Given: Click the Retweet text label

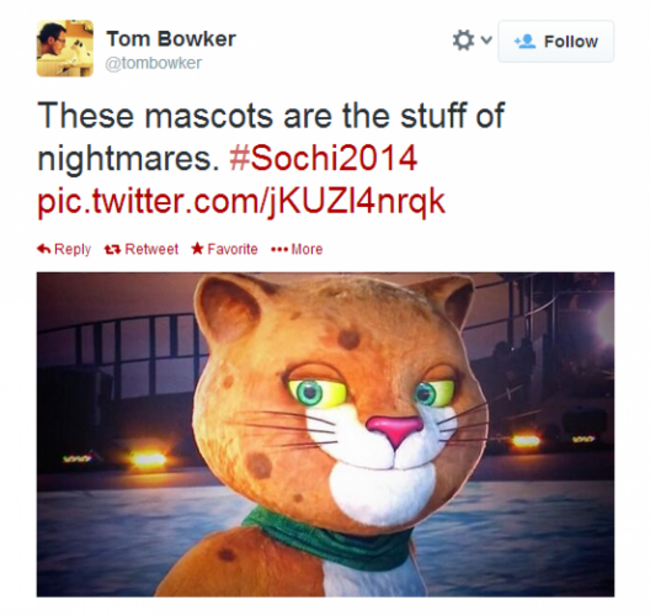Looking at the screenshot, I should click(151, 249).
